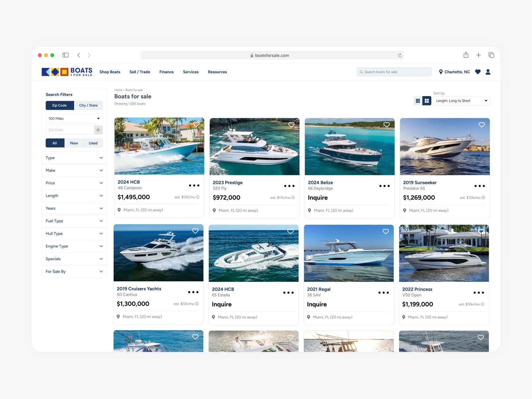Click payment estimate info icon on 2019 Sunseeker

483,198
